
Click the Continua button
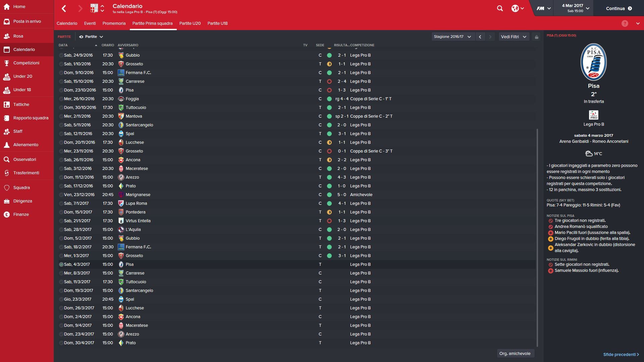(619, 8)
